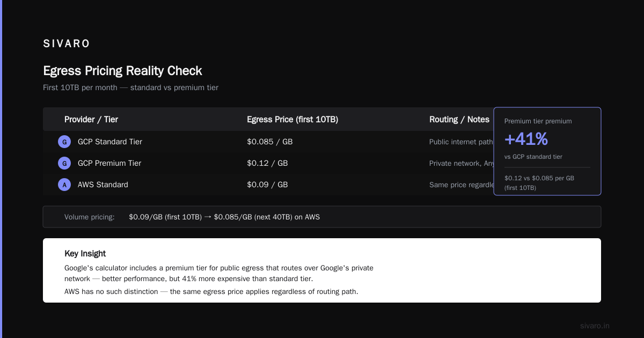Click the AWS Standard 'A' icon
The image size is (644, 338).
[64, 185]
